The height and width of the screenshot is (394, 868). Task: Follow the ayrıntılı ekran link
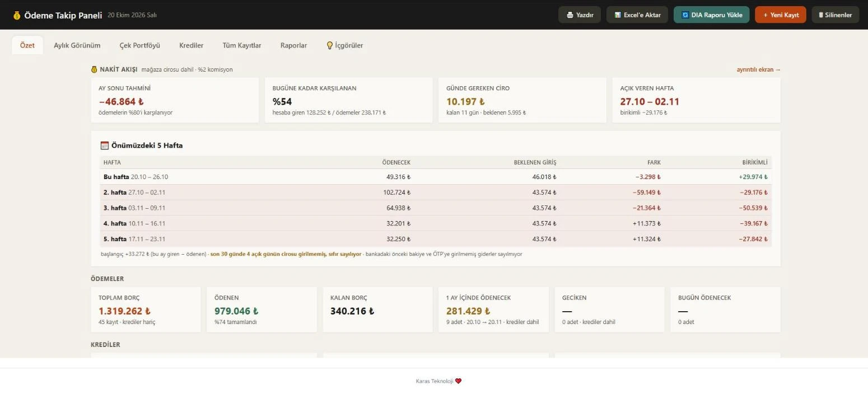pyautogui.click(x=759, y=69)
